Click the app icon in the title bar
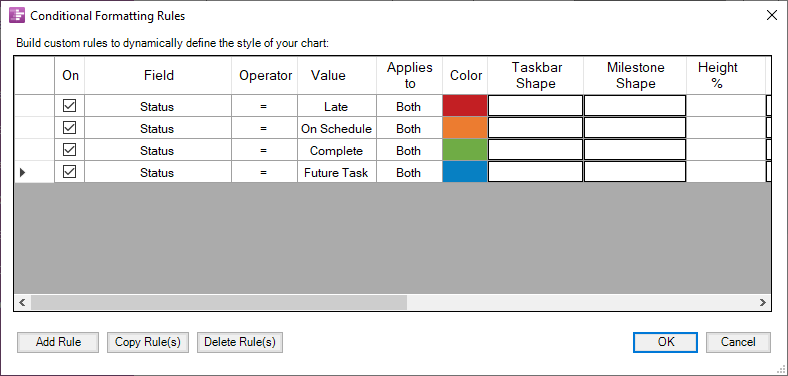Viewport: 788px width, 376px height. (17, 16)
